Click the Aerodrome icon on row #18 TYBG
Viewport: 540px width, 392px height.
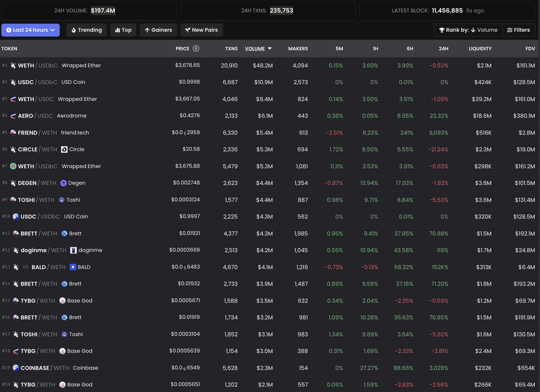tap(16, 351)
